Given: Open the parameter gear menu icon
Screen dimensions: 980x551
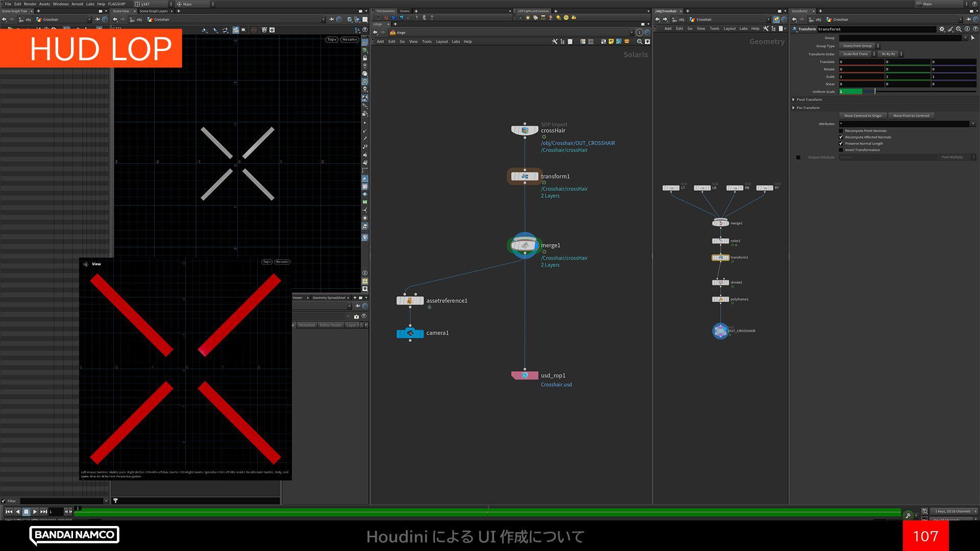Looking at the screenshot, I should (x=942, y=29).
